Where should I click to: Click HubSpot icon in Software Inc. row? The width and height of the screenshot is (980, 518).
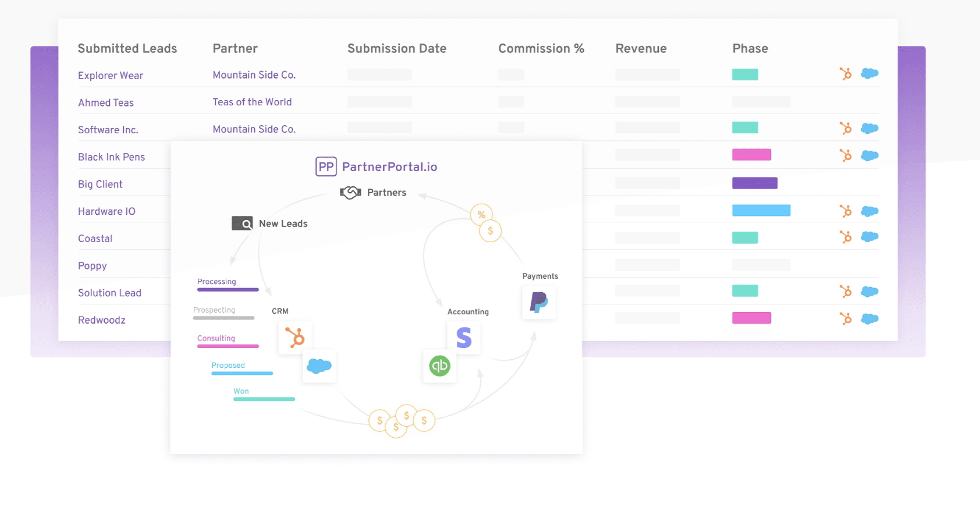pyautogui.click(x=846, y=128)
